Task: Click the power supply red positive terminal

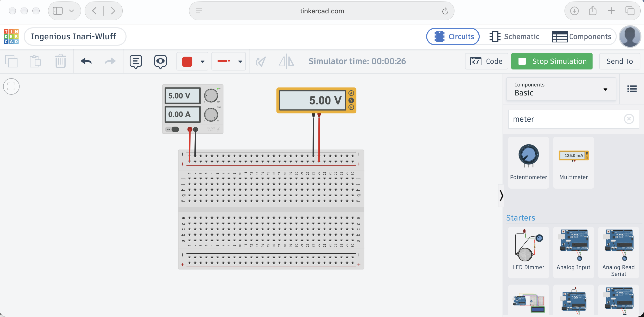Action: click(x=190, y=129)
